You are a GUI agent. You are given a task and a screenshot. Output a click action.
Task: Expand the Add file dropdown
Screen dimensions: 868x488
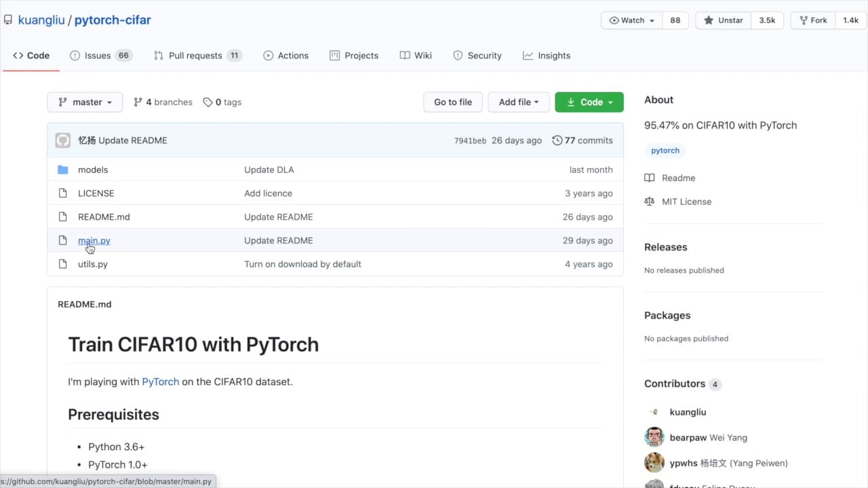519,102
